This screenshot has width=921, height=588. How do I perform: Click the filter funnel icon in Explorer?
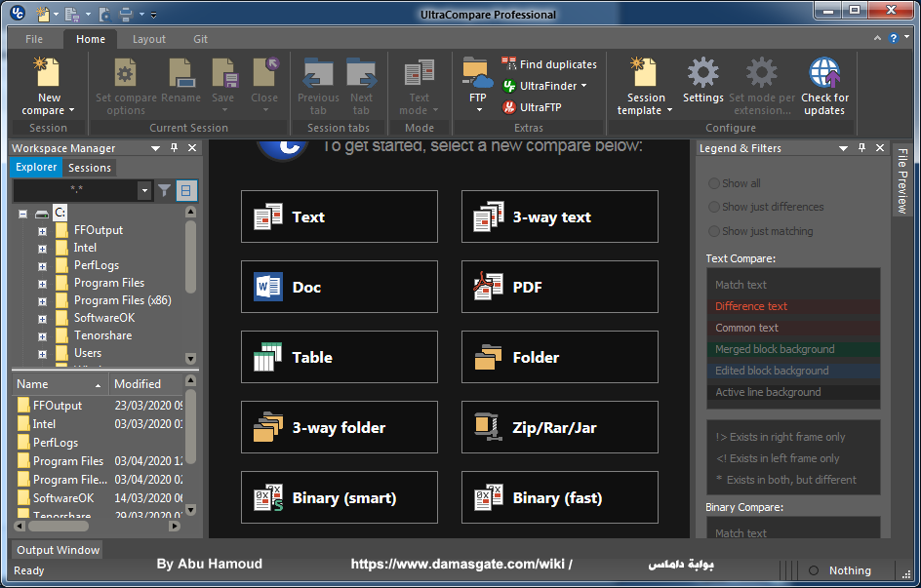click(165, 190)
